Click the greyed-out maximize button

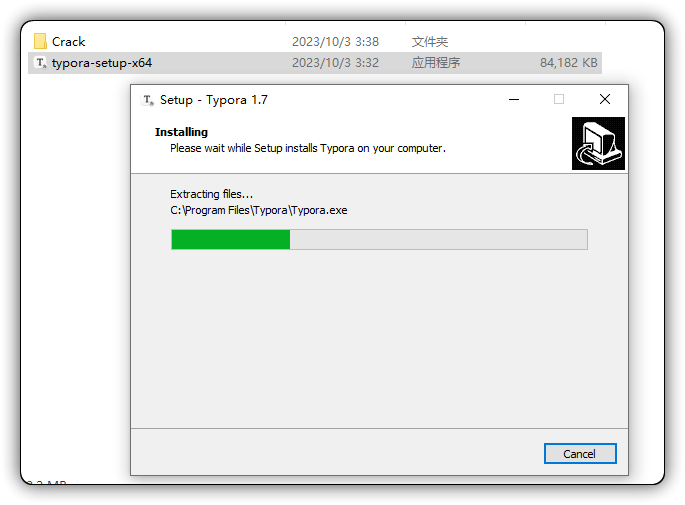point(559,100)
